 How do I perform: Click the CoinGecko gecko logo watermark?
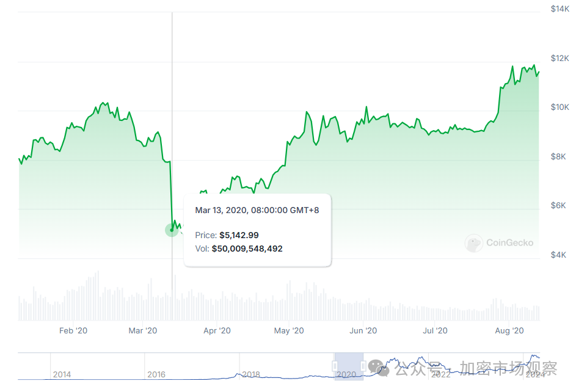474,243
